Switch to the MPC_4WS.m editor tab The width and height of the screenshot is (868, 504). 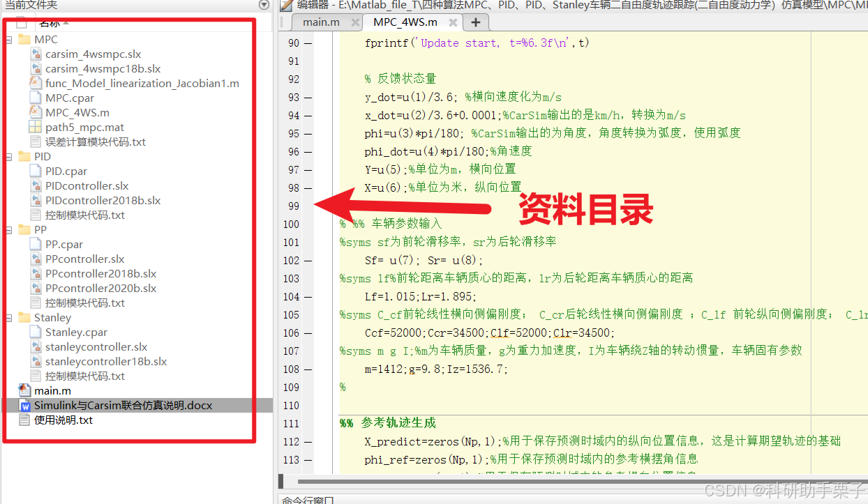405,22
